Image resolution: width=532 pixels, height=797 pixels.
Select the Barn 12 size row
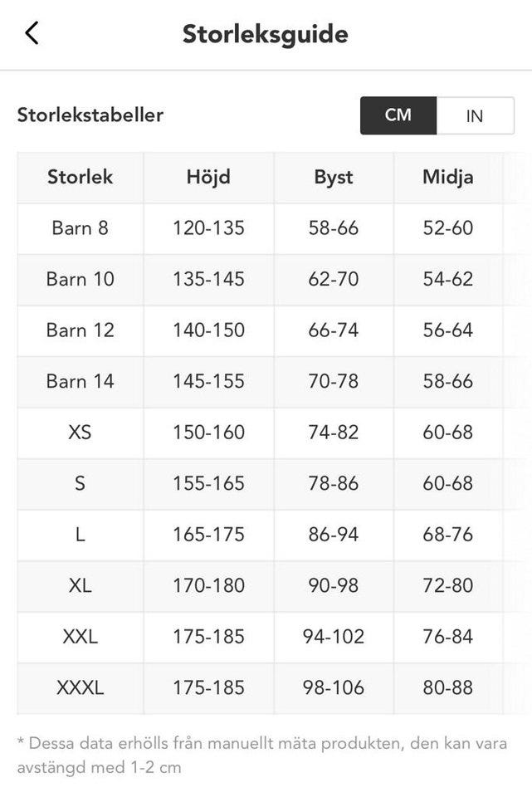point(80,330)
